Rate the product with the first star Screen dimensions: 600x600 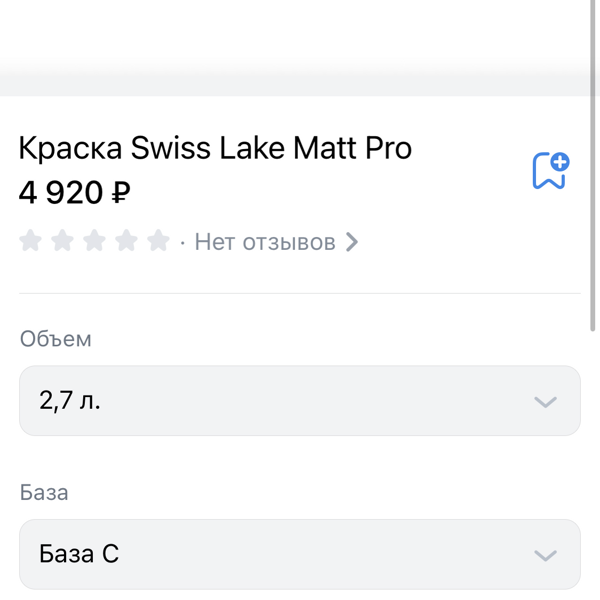pos(31,241)
